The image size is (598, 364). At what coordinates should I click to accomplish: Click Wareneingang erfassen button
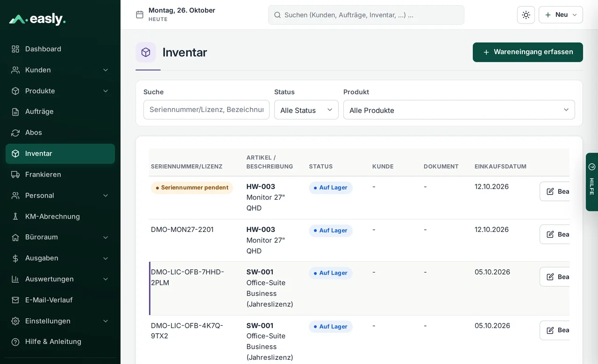point(528,52)
